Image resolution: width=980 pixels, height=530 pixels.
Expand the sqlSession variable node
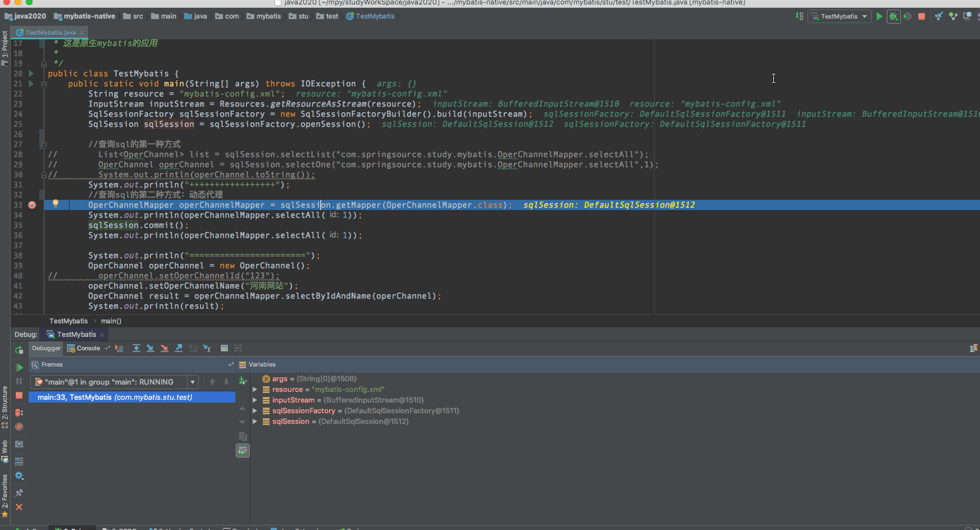(255, 421)
